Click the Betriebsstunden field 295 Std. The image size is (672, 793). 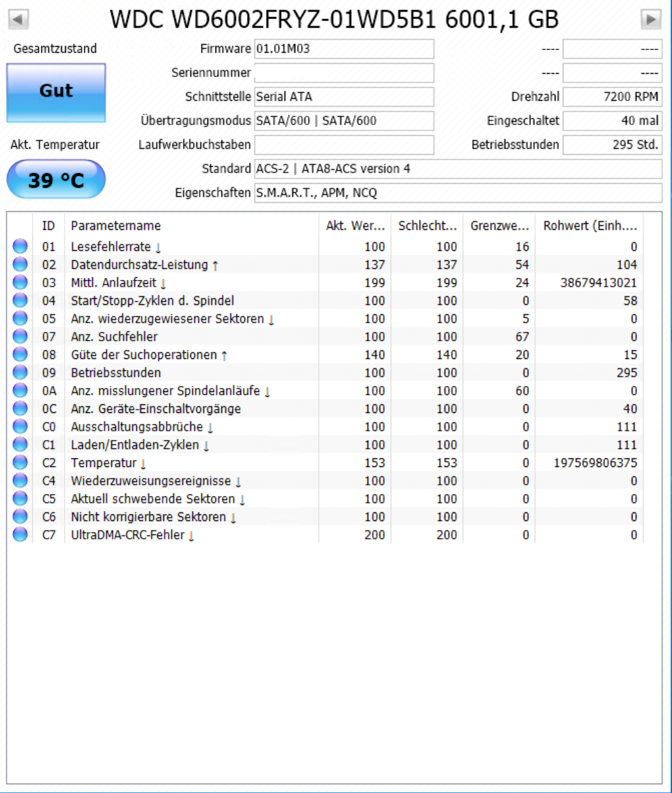click(x=612, y=144)
